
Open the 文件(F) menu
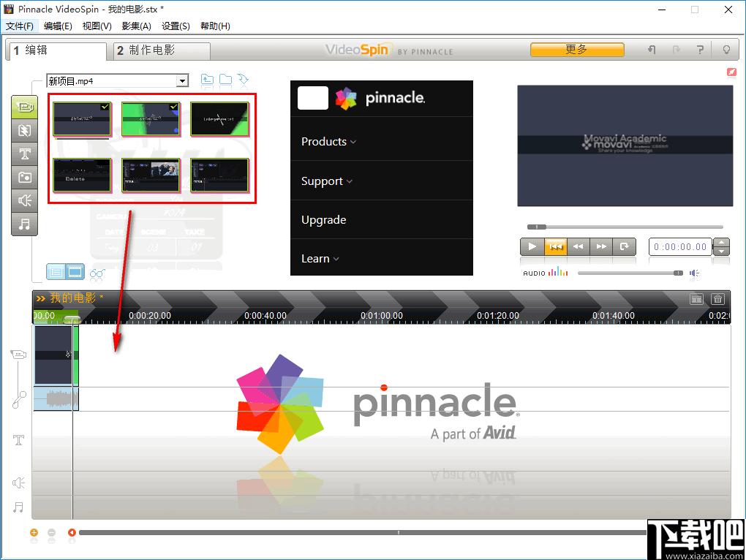(x=20, y=26)
